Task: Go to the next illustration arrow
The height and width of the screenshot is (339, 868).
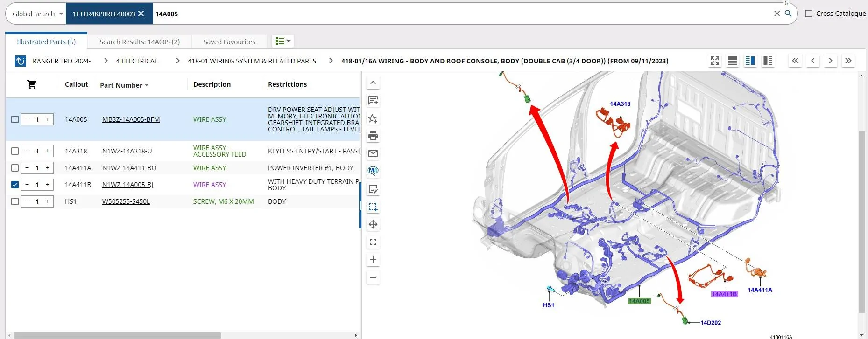Action: click(x=830, y=61)
